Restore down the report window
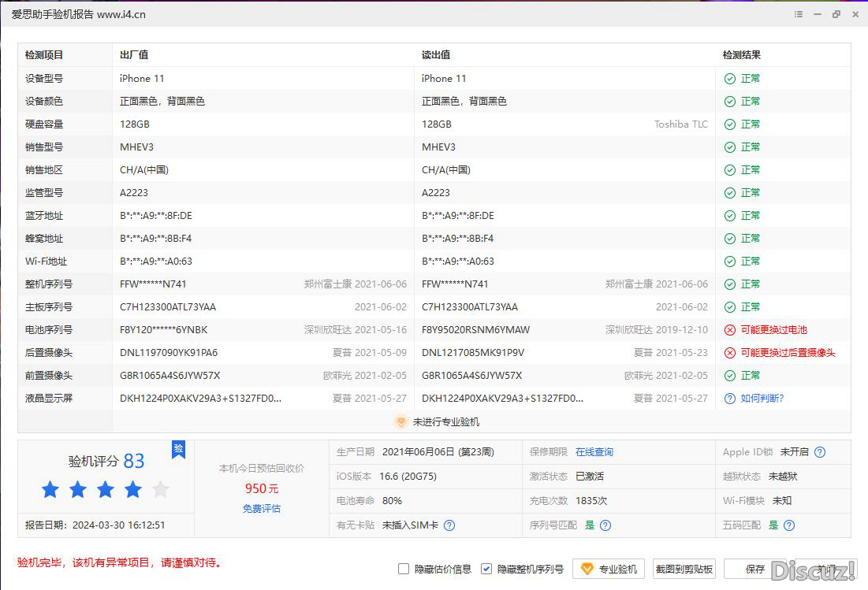The image size is (868, 590). click(836, 14)
